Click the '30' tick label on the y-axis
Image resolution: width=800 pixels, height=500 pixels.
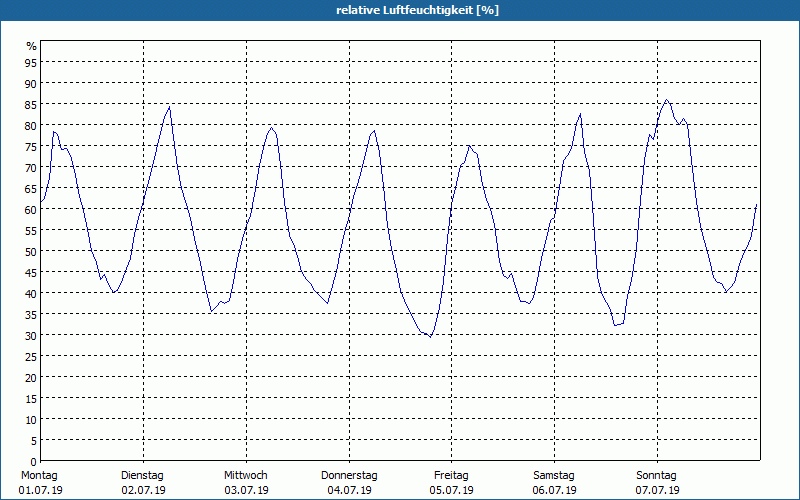[x=30, y=335]
